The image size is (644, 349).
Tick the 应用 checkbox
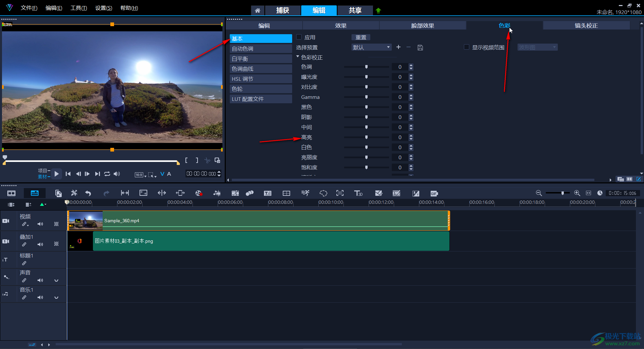pos(299,37)
